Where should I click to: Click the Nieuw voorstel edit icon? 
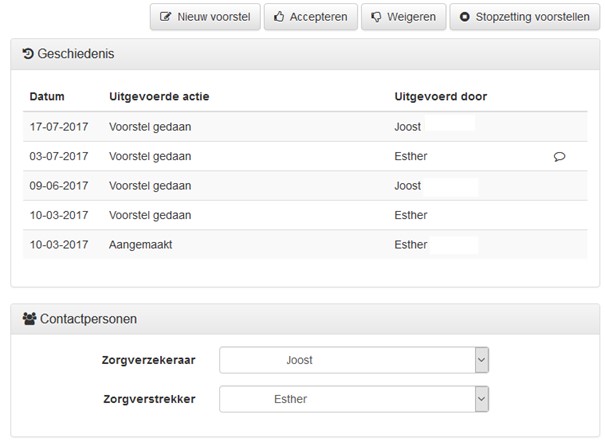point(165,17)
